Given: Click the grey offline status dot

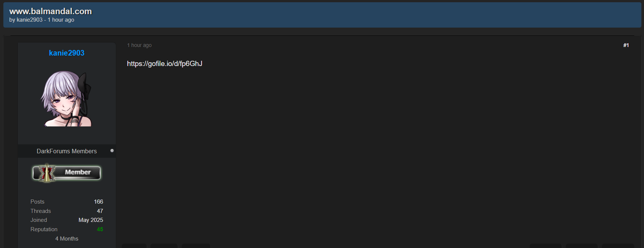Looking at the screenshot, I should (112, 151).
